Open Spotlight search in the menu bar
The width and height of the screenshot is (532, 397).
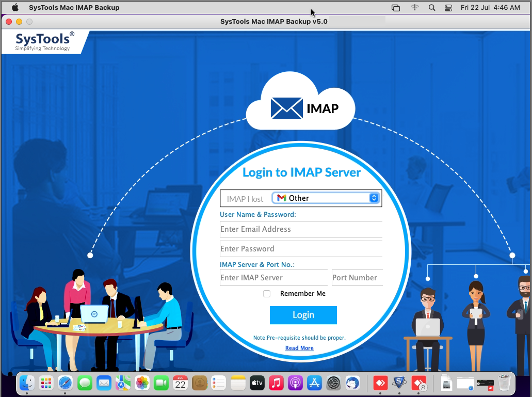pos(431,7)
